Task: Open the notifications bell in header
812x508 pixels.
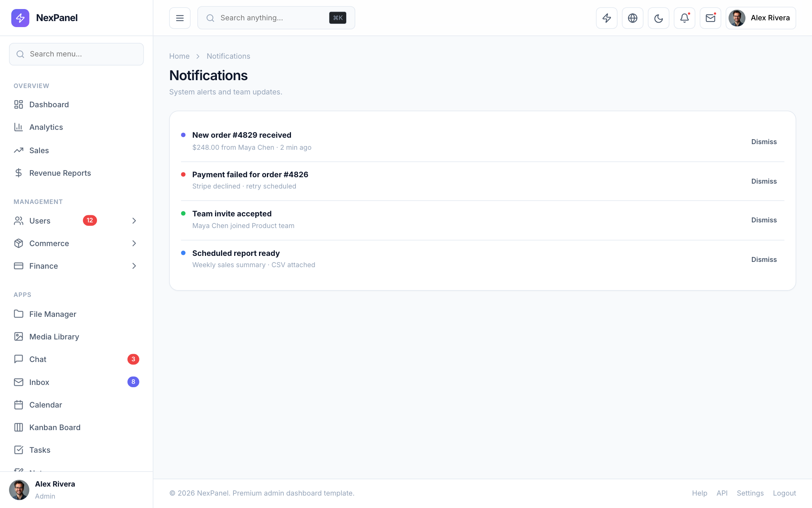Action: (x=685, y=18)
